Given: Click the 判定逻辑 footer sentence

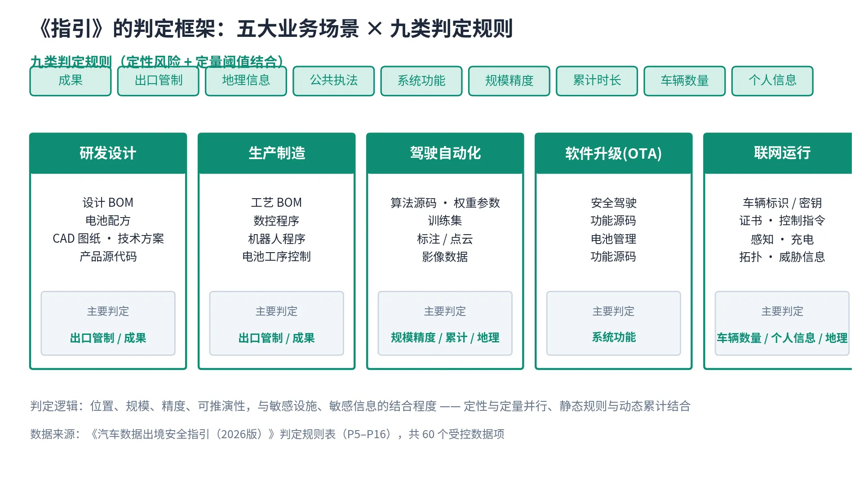Looking at the screenshot, I should (360, 406).
